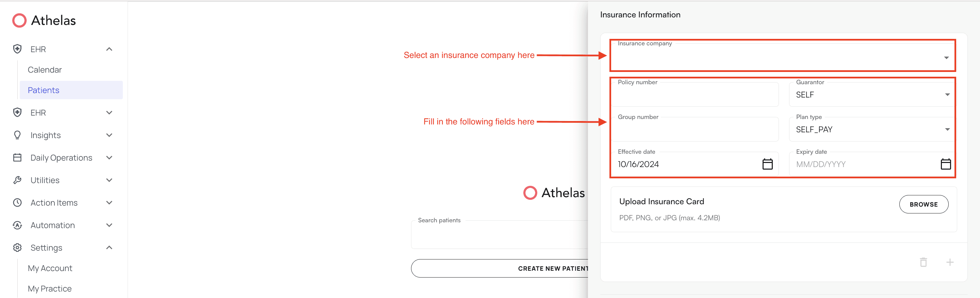The image size is (980, 298).
Task: Click the Daily Operations calendar icon
Action: 17,158
